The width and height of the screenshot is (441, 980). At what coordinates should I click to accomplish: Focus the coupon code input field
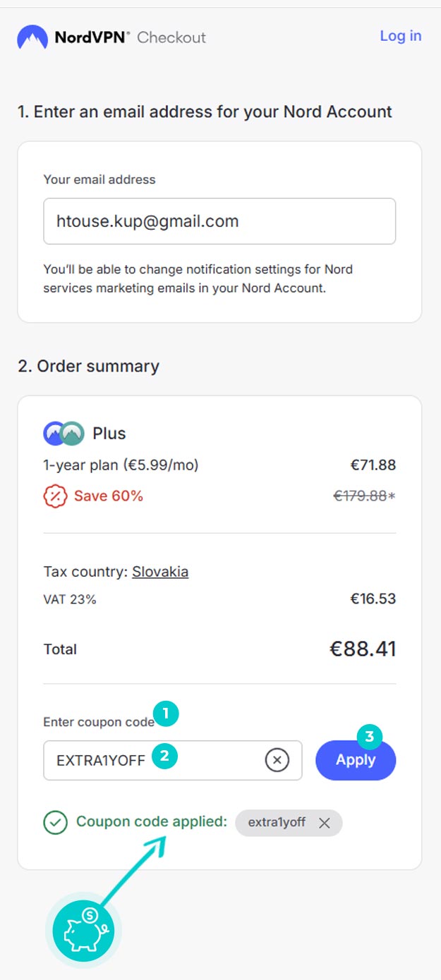[173, 760]
